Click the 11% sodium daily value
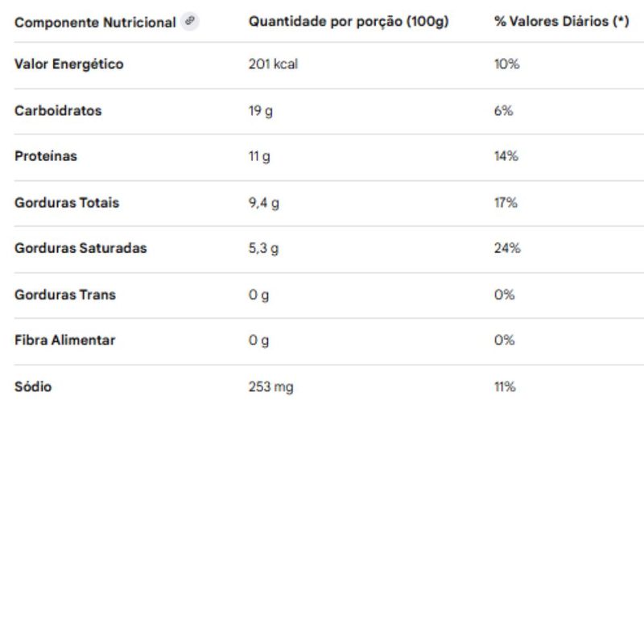 click(505, 386)
